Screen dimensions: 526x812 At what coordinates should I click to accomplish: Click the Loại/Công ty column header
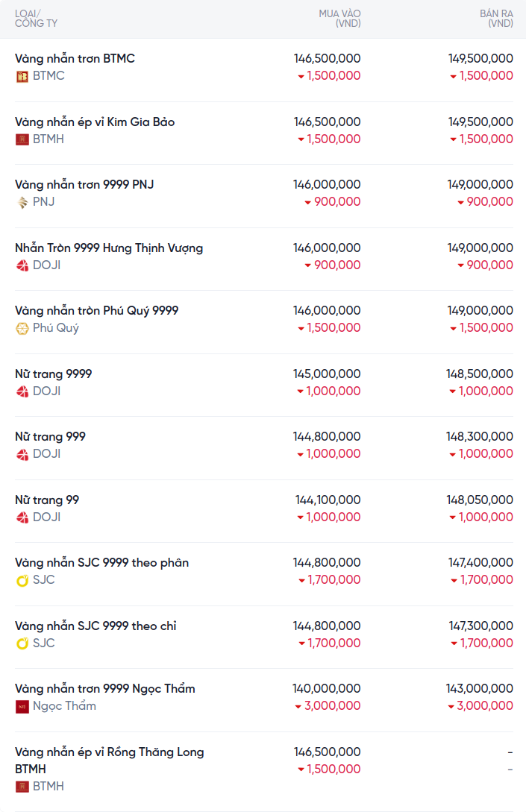36,19
